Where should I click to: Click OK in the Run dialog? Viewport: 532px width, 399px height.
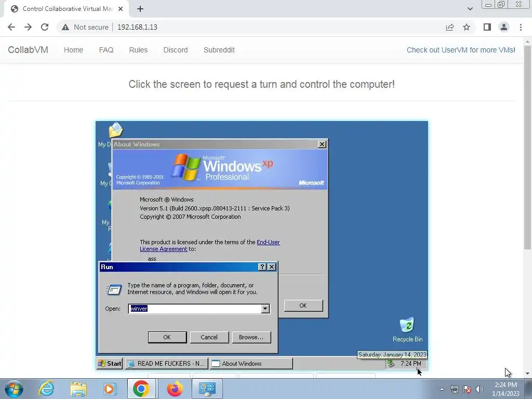pyautogui.click(x=167, y=337)
